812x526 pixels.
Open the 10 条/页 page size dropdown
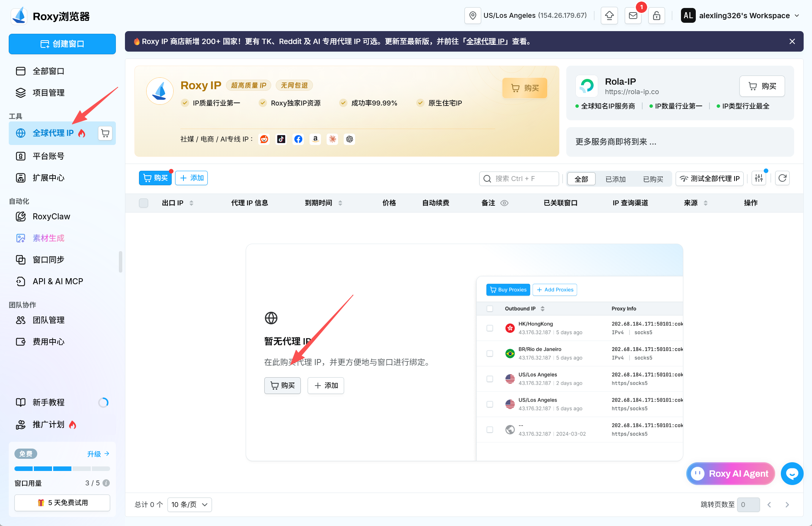click(x=190, y=505)
